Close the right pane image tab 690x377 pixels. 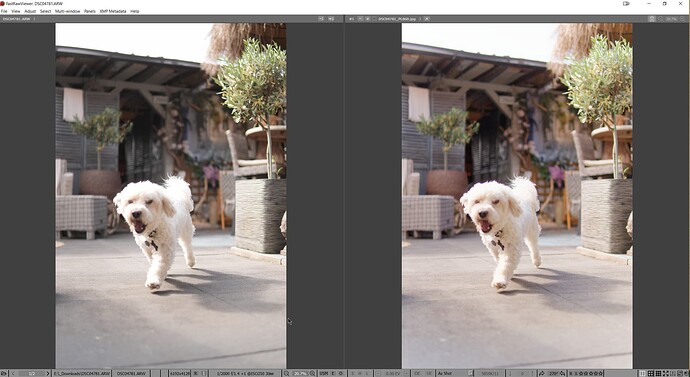pos(426,19)
